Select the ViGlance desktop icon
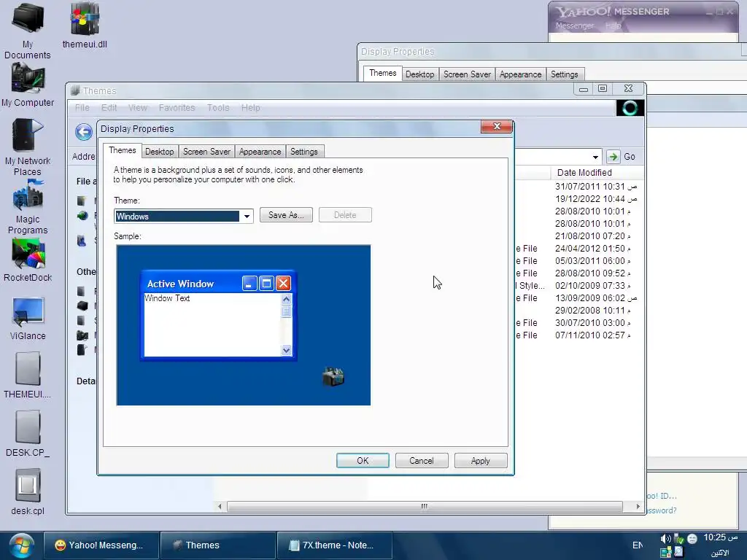The height and width of the screenshot is (560, 747). coord(28,318)
